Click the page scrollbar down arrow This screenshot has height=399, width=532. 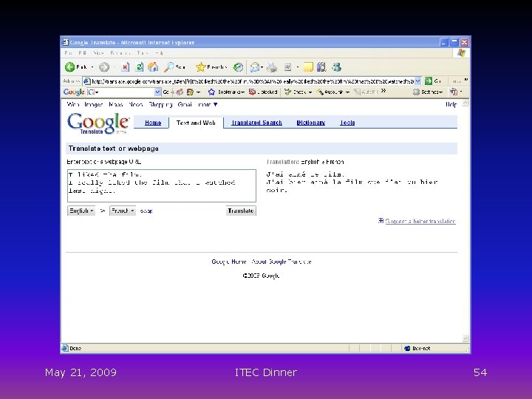tap(465, 338)
